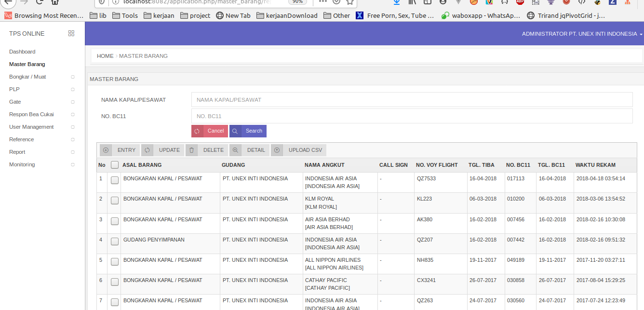This screenshot has height=310, width=644.
Task: Click the UPLOAD CSV toolbar button
Action: click(x=298, y=150)
